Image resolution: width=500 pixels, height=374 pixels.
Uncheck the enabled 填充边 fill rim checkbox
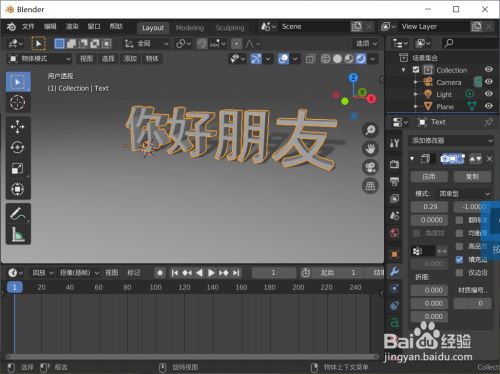[459, 259]
